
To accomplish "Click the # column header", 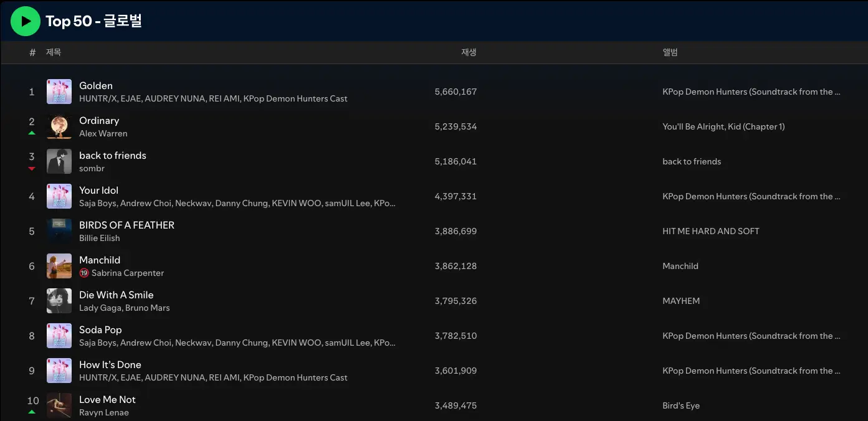I will [x=32, y=52].
